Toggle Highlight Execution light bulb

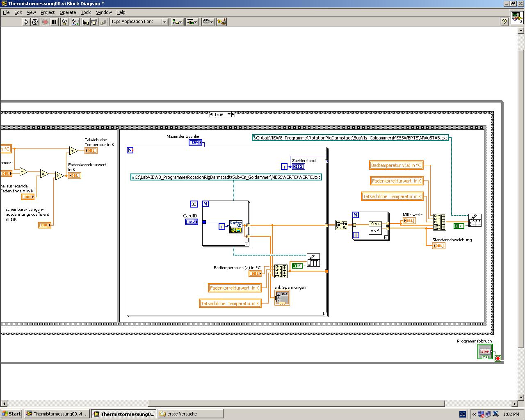64,22
